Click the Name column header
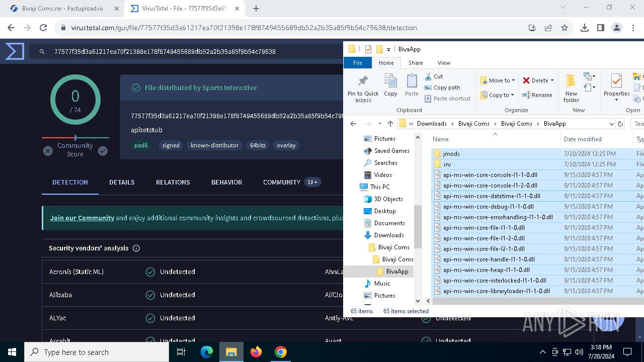 (x=441, y=139)
